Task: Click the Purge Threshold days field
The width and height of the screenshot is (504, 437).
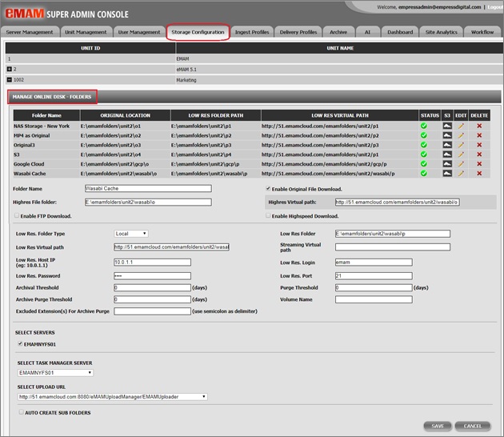Action: pyautogui.click(x=374, y=287)
